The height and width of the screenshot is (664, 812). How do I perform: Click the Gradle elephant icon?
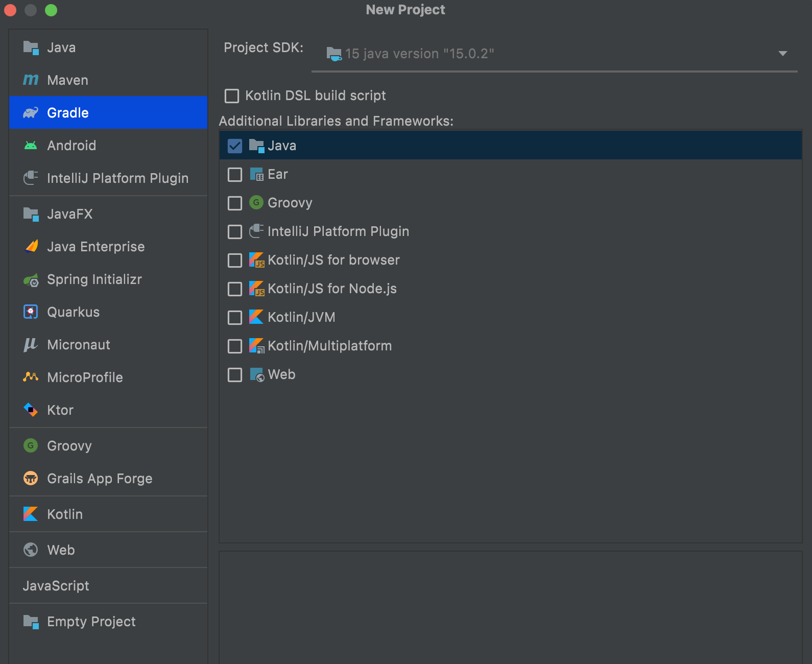[x=31, y=113]
